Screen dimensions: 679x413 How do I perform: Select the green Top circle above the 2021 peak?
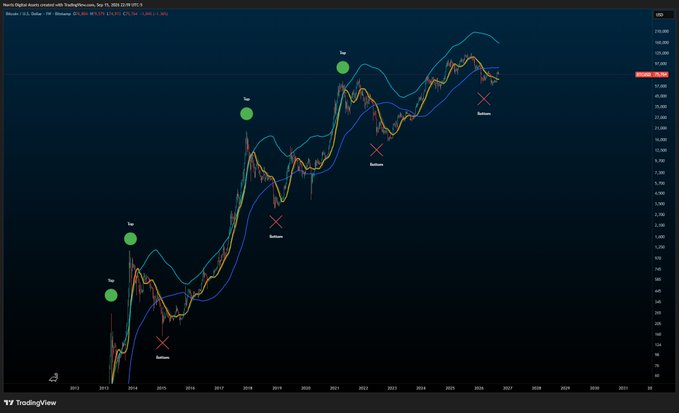[x=343, y=67]
